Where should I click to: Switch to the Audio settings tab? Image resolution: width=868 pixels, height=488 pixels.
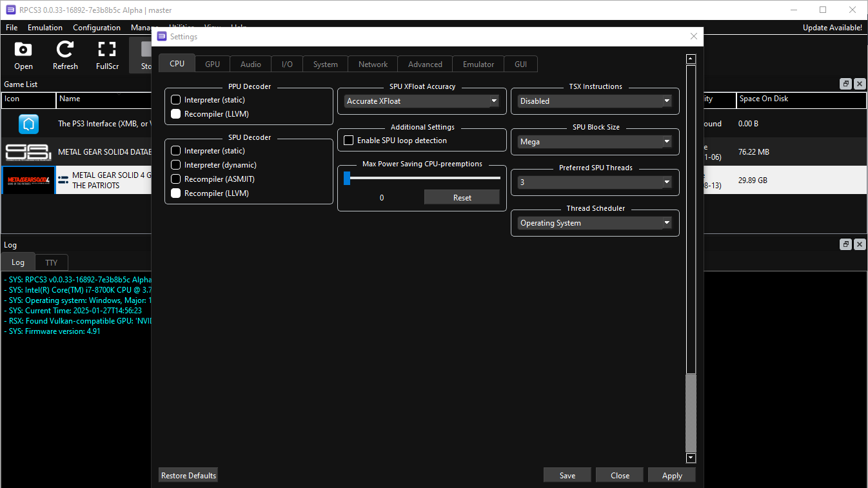(x=251, y=64)
